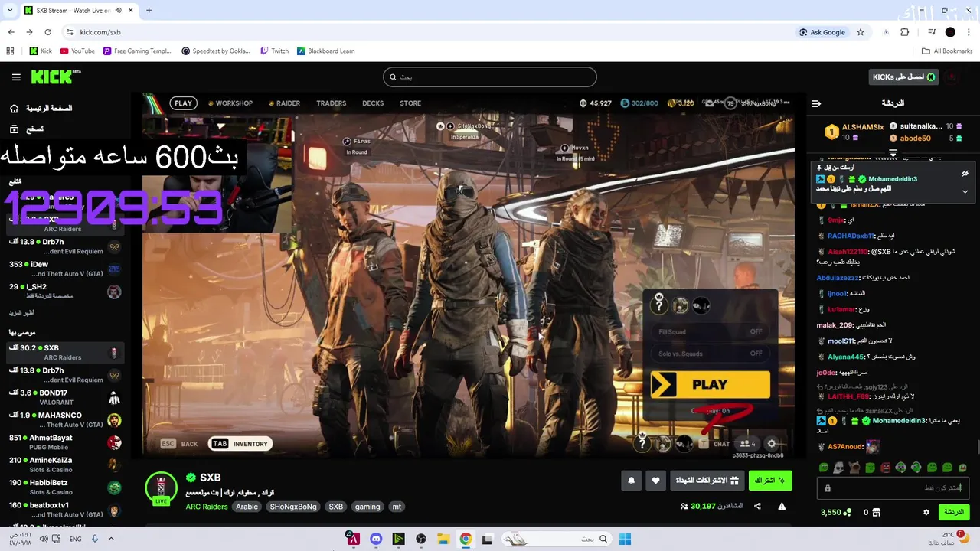Click the taskbar microphone icon
The image size is (980, 551).
coord(95,539)
